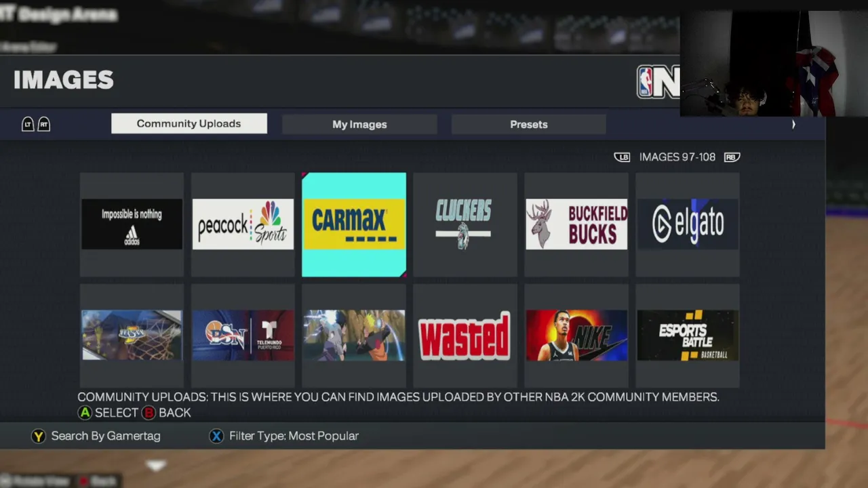This screenshot has width=868, height=488.
Task: Switch to the My Images tab
Action: click(359, 124)
